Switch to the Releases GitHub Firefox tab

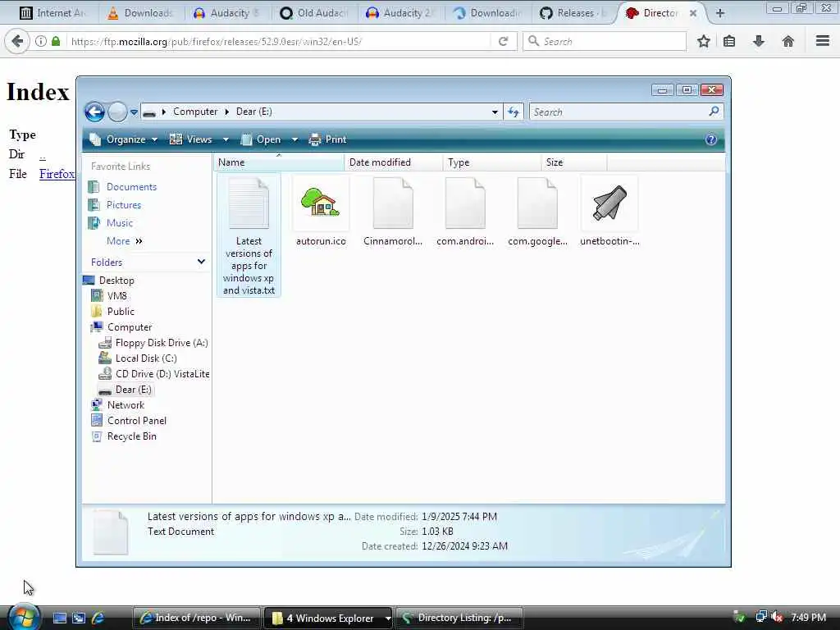tap(573, 13)
